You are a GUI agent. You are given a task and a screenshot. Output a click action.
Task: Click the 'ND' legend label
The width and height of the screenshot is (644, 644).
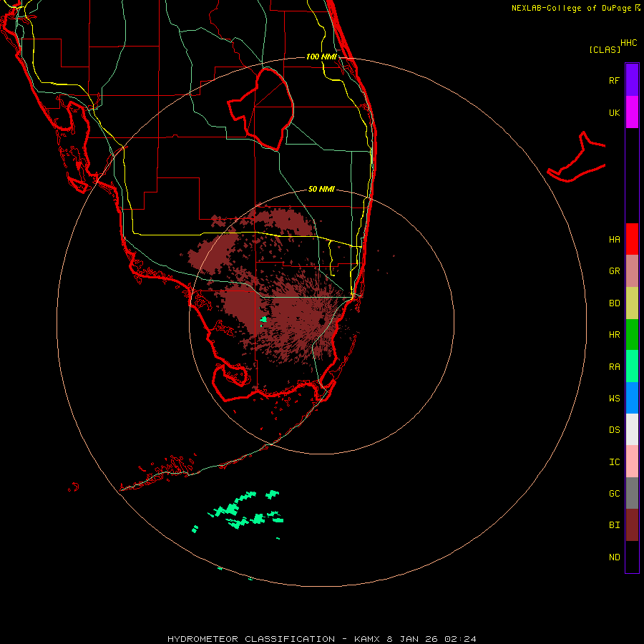pyautogui.click(x=614, y=557)
